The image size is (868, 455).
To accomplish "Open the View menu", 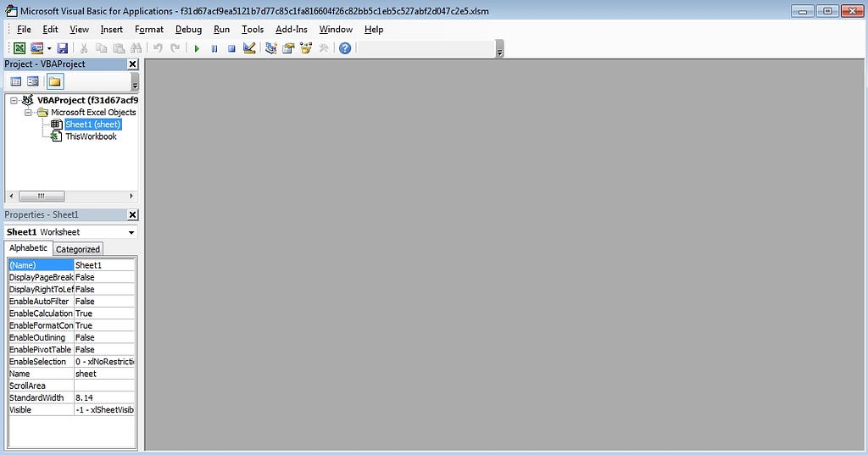I will pyautogui.click(x=79, y=30).
